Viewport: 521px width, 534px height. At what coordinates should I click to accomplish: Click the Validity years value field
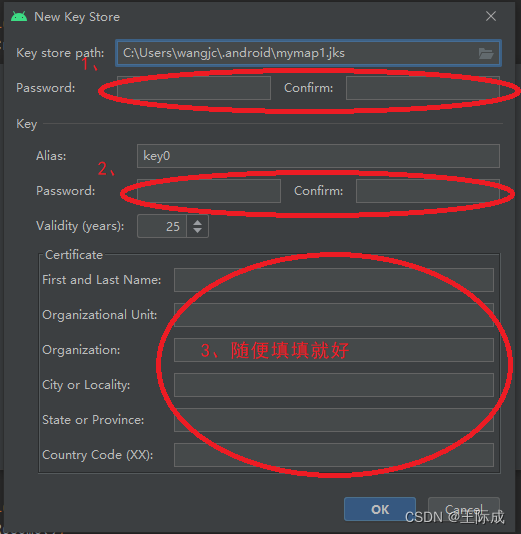pos(162,226)
